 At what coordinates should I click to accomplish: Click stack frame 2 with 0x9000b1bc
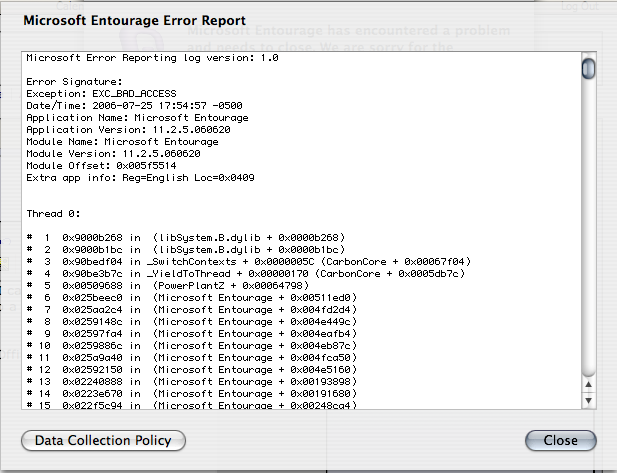[x=186, y=249]
